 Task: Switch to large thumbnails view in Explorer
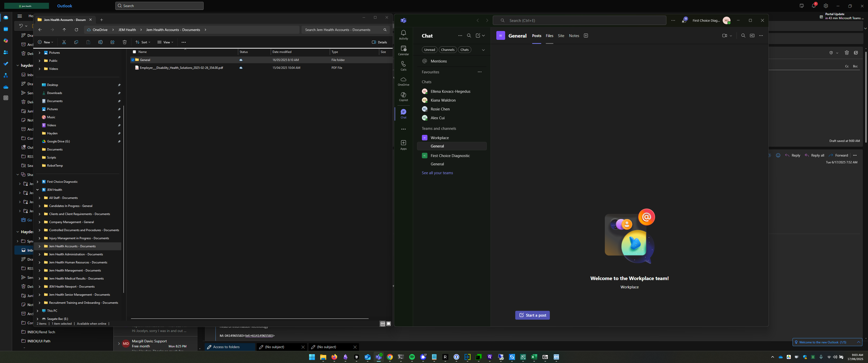[389, 324]
